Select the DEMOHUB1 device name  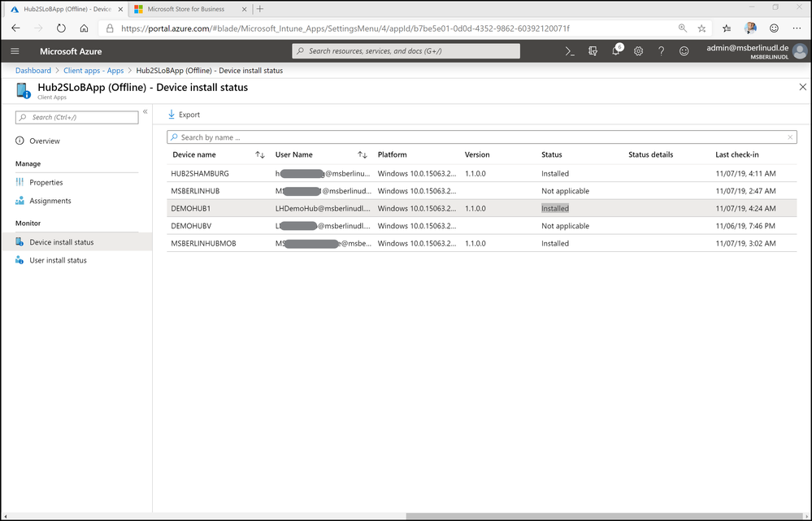190,209
